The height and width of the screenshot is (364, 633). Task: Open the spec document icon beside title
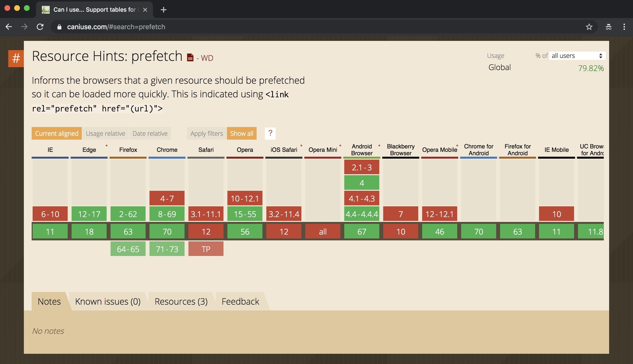(190, 57)
